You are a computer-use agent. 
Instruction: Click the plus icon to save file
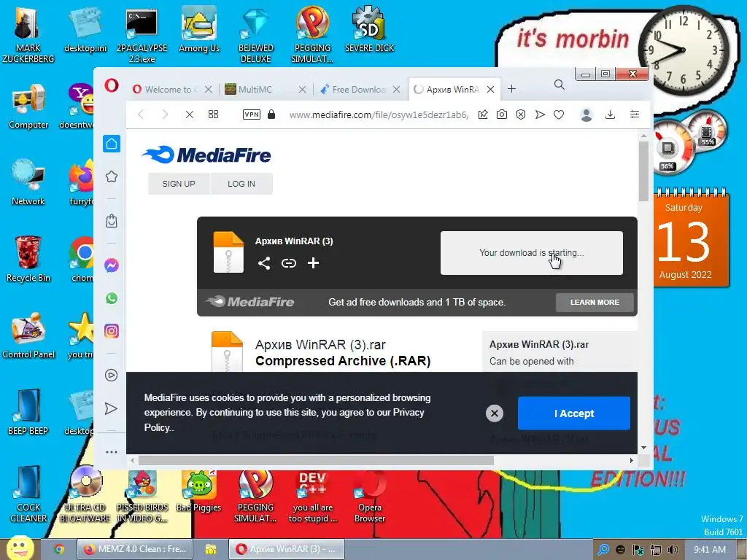click(x=313, y=262)
